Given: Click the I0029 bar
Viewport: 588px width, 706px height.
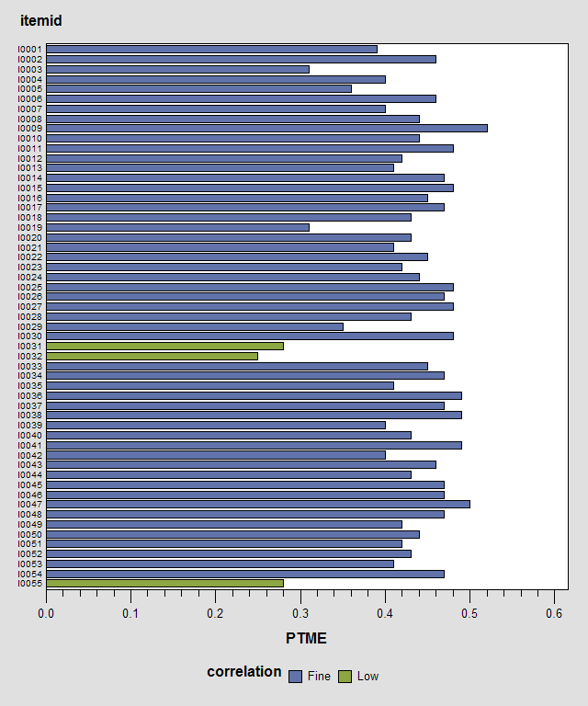Looking at the screenshot, I should (195, 326).
